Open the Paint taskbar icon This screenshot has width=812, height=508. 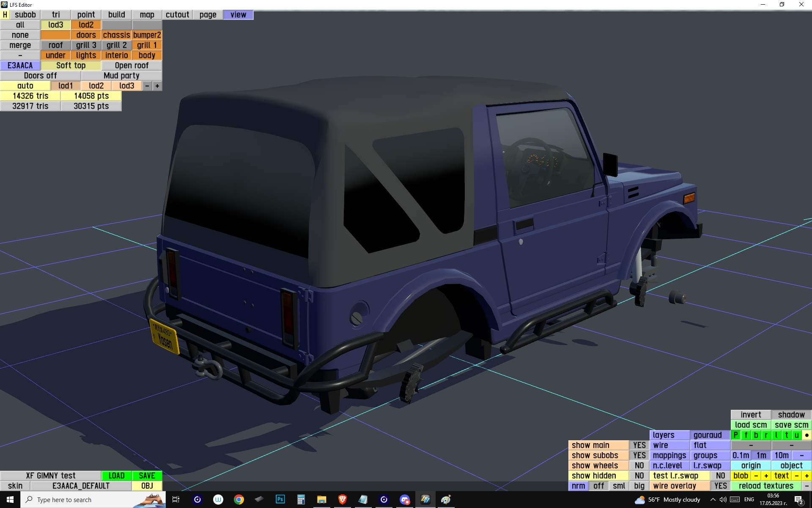click(446, 500)
